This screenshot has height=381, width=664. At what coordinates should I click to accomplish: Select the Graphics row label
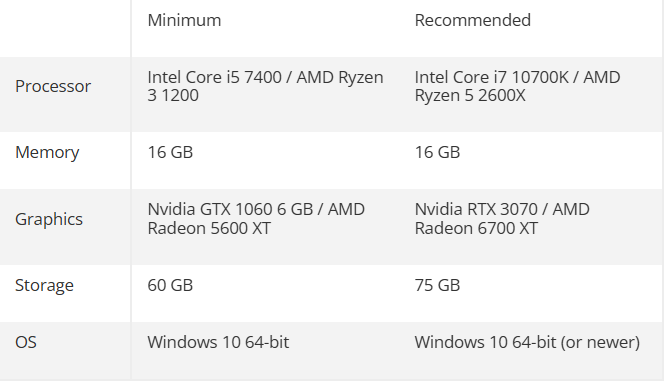49,219
